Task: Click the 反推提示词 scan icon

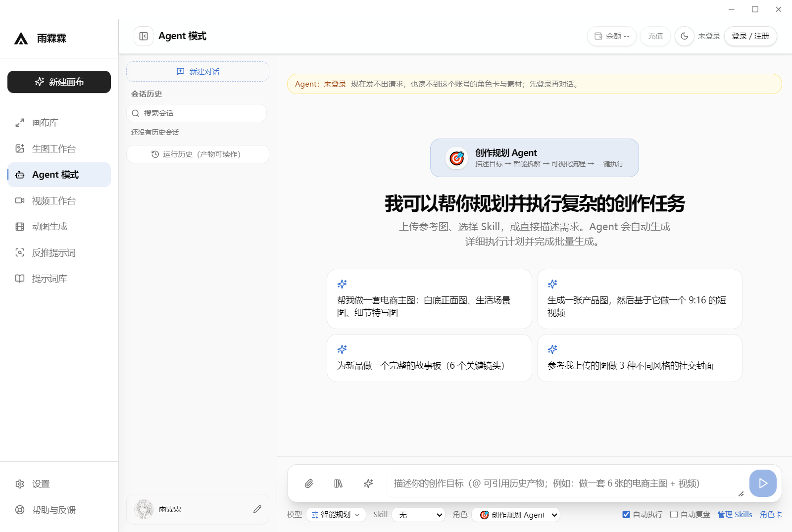Action: click(20, 252)
